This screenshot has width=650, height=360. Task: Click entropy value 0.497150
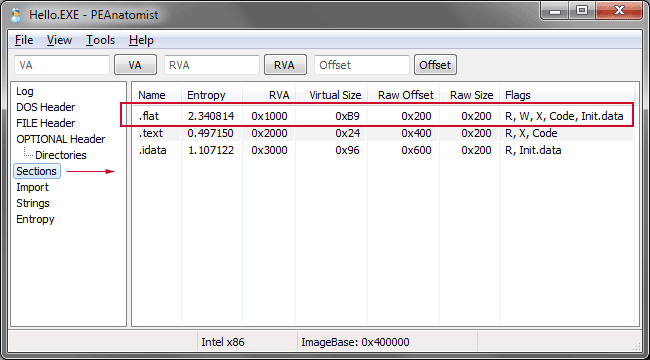tap(211, 133)
